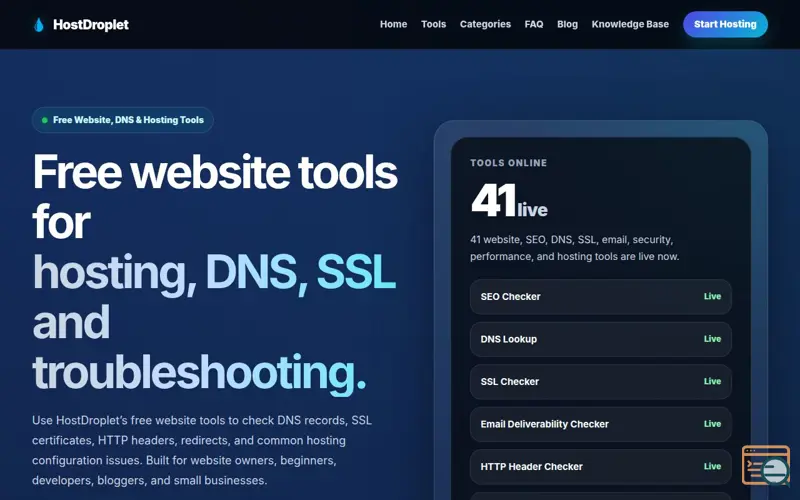Click the Live status on Email Deliverability Checker
The width and height of the screenshot is (800, 500).
click(712, 423)
